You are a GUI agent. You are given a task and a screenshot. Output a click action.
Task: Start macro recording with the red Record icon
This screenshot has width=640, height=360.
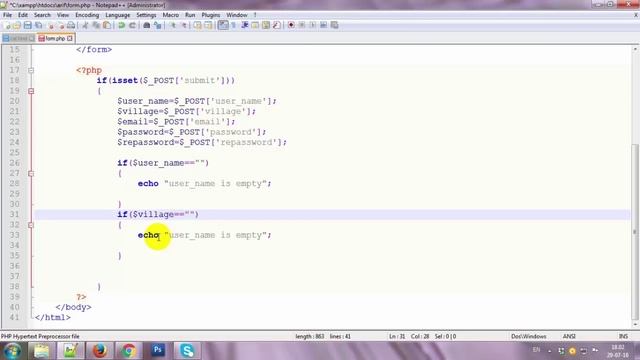click(x=291, y=25)
